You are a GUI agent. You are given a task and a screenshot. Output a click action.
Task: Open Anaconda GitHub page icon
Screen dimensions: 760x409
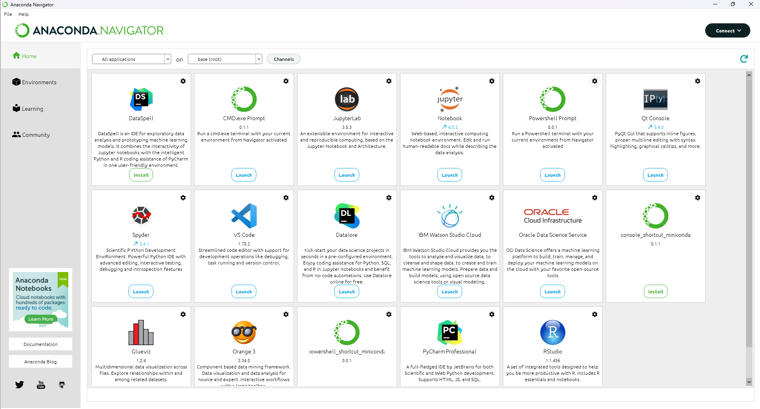pyautogui.click(x=62, y=385)
